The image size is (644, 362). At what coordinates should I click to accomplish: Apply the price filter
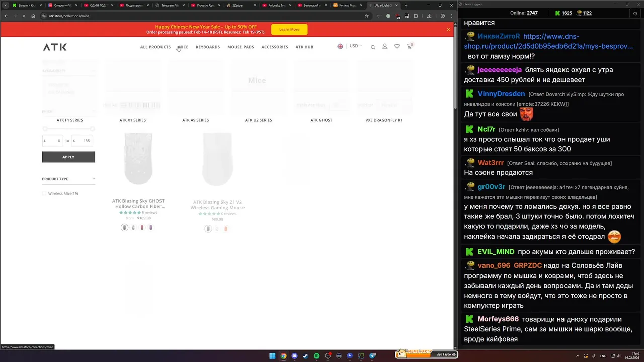click(68, 157)
